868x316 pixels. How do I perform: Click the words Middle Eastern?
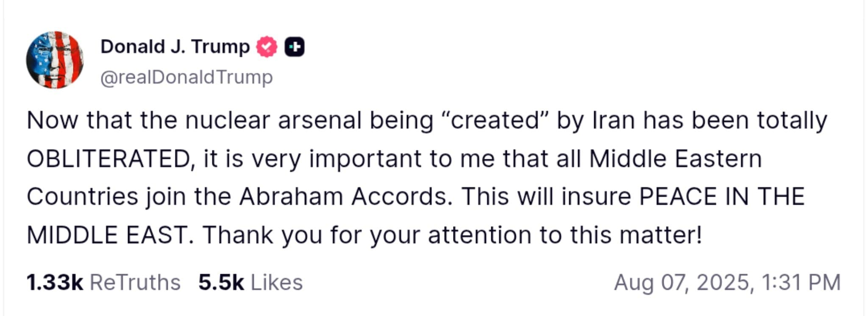(675, 159)
